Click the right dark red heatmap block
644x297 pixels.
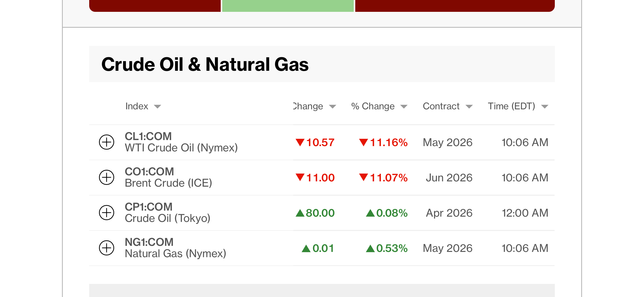(455, 6)
